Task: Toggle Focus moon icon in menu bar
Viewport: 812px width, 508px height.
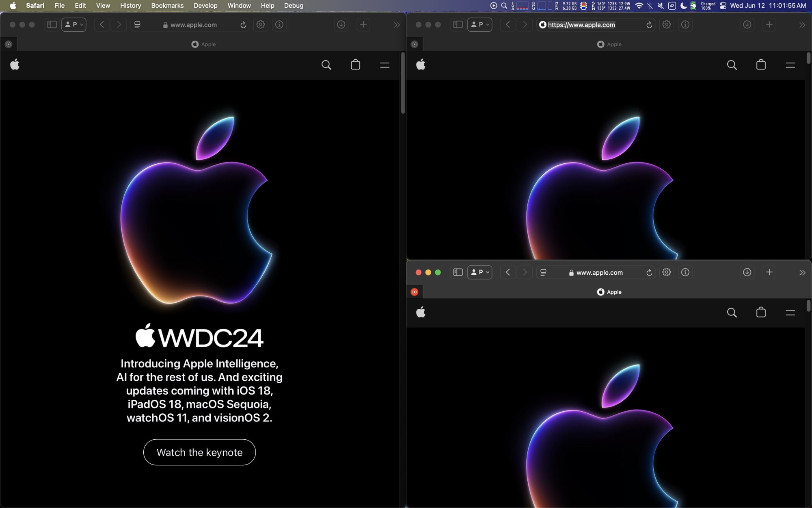Action: coord(683,6)
